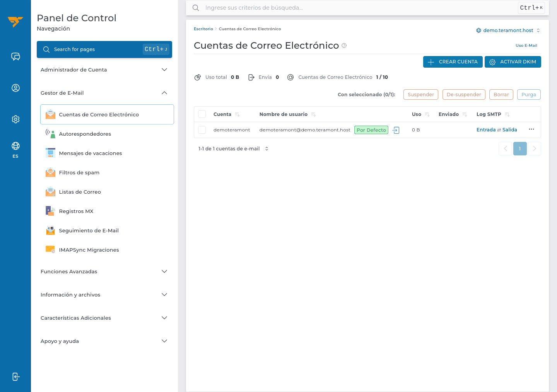This screenshot has height=392, width=557.
Task: Click the CREAR CUENTA button
Action: coord(453,62)
